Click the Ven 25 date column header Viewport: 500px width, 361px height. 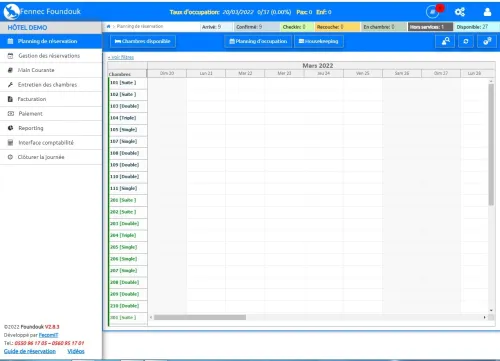(363, 73)
